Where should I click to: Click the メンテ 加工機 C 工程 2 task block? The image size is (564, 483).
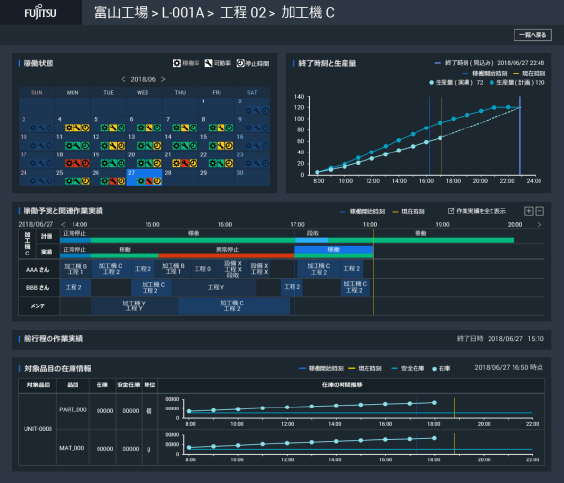(x=234, y=306)
